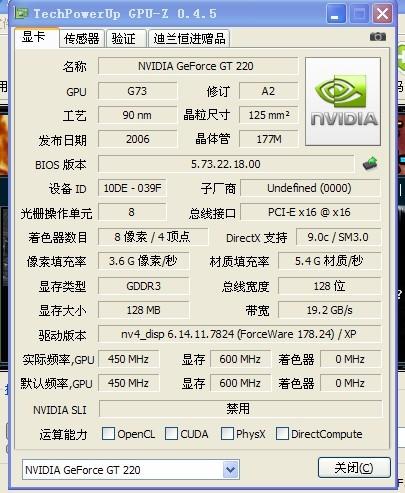The image size is (405, 493).
Task: Click the subvendor field Undefined (0000)
Action: pos(310,188)
